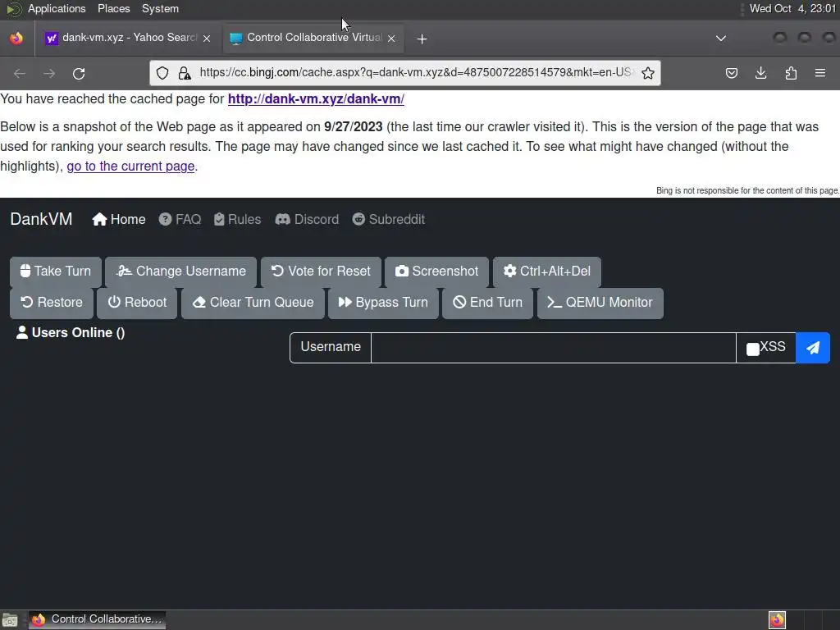Open the Places menu
The image size is (840, 630).
tap(113, 8)
